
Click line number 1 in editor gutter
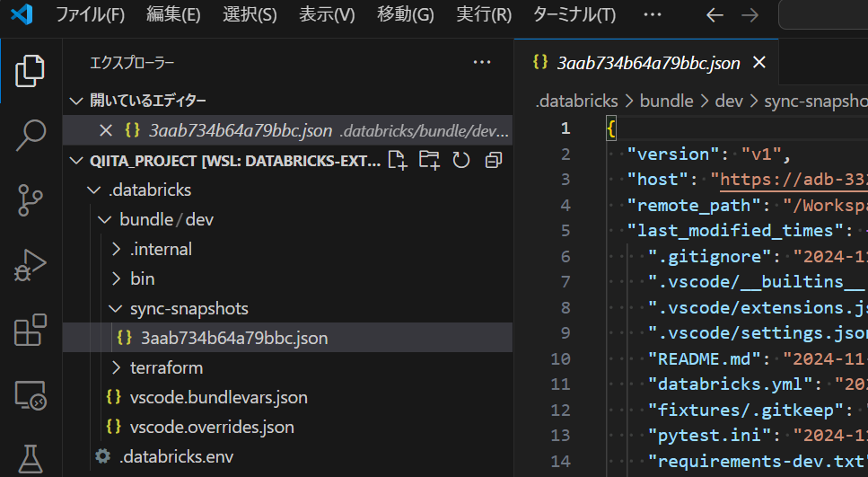pos(566,128)
